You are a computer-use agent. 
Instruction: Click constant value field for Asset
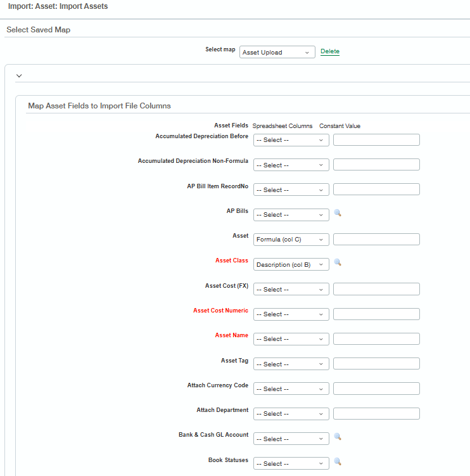coord(376,239)
